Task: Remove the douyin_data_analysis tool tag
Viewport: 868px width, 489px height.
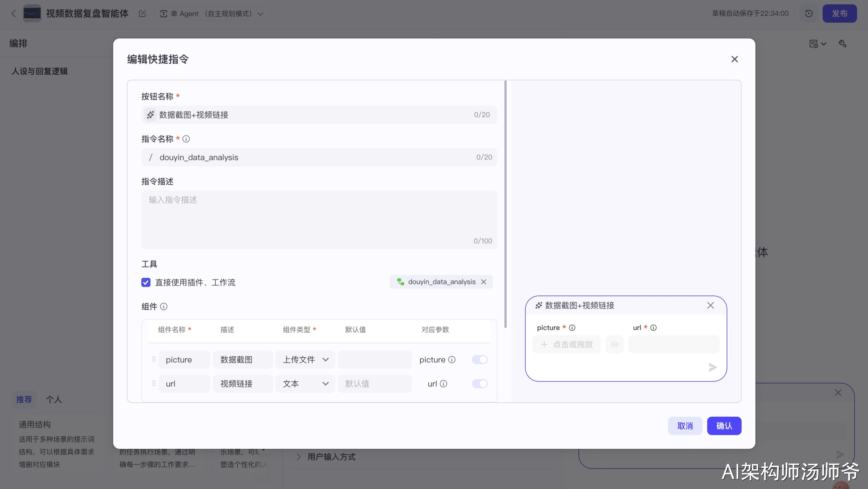Action: tap(484, 282)
